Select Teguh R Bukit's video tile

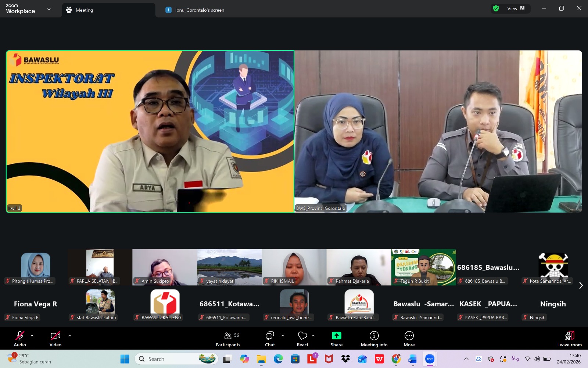click(x=423, y=267)
